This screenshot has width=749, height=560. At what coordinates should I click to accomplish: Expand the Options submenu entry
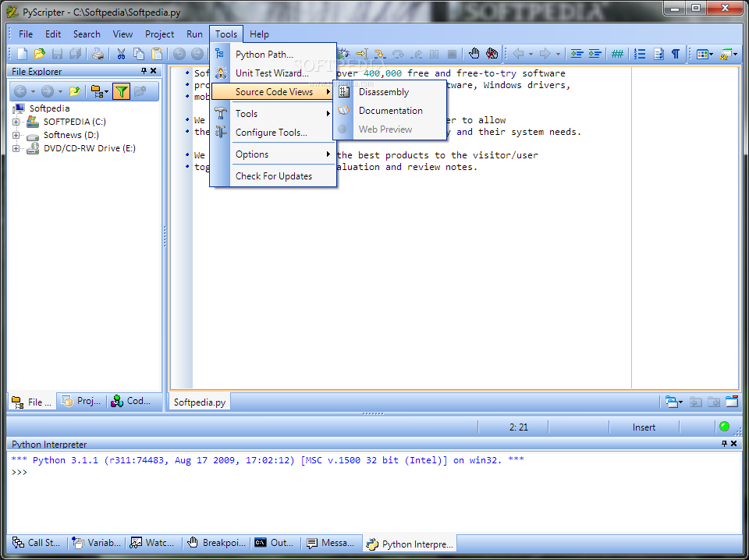coord(273,154)
